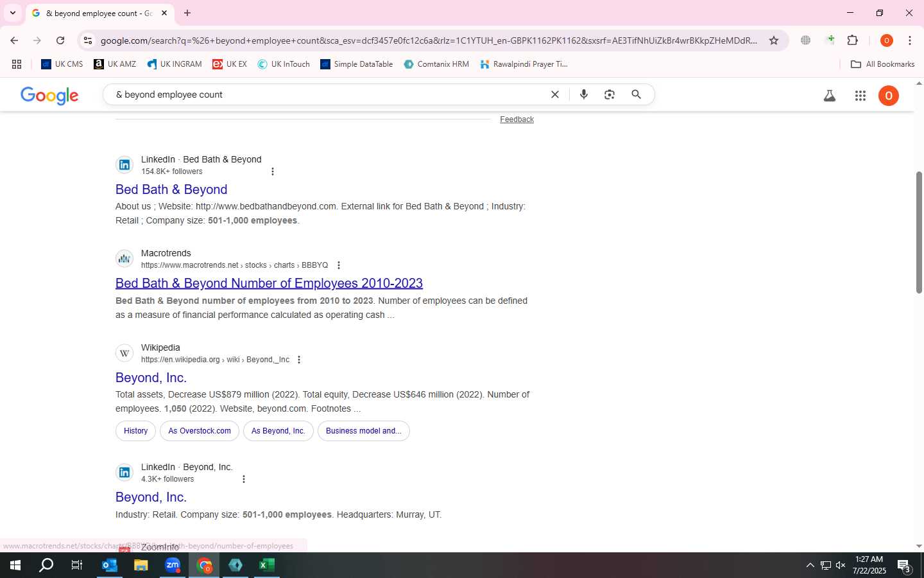Click the address bar URL
Image resolution: width=924 pixels, height=578 pixels.
point(429,40)
